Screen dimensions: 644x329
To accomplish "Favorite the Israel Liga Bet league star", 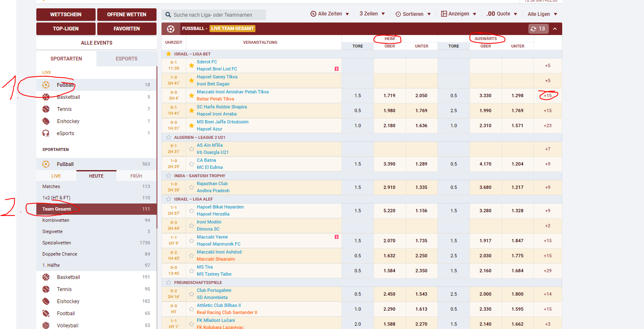I will (169, 54).
